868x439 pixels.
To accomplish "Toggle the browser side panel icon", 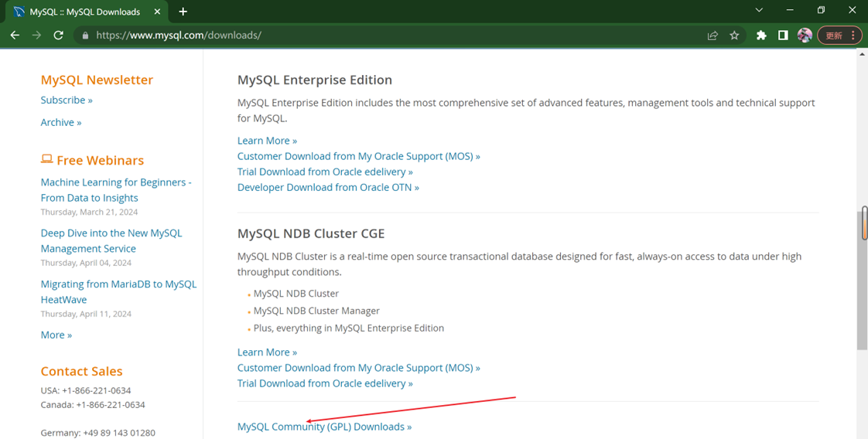I will click(x=783, y=36).
